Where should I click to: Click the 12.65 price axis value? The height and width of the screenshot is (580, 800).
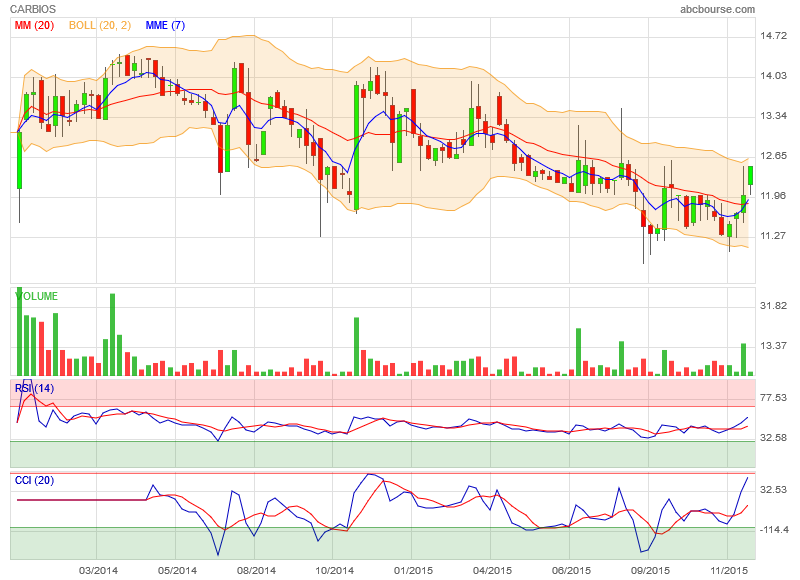tap(773, 156)
